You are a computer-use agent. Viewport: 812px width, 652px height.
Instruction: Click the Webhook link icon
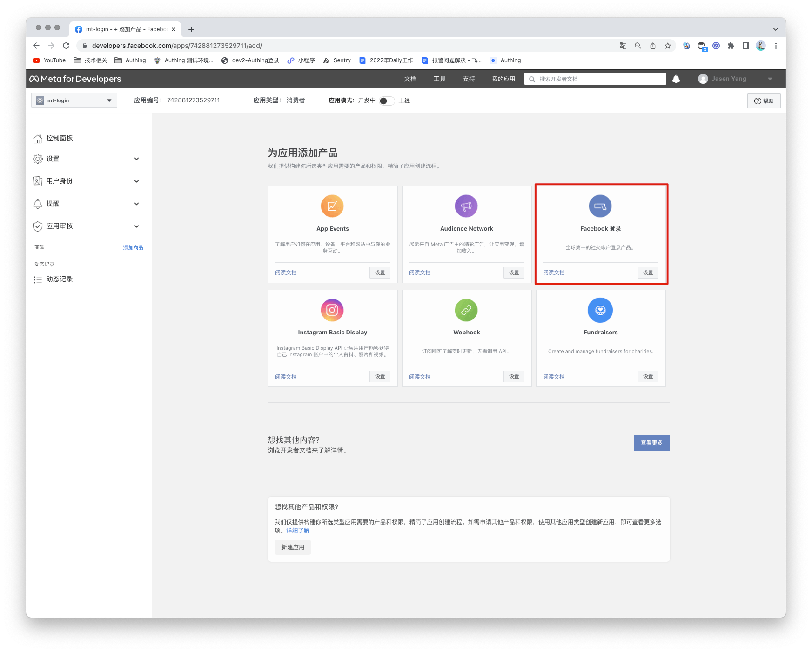466,310
